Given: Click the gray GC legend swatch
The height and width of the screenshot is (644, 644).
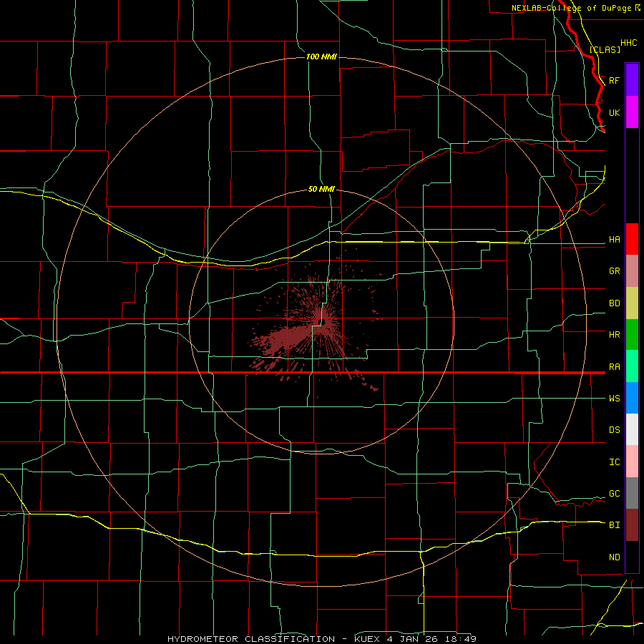Looking at the screenshot, I should [632, 493].
